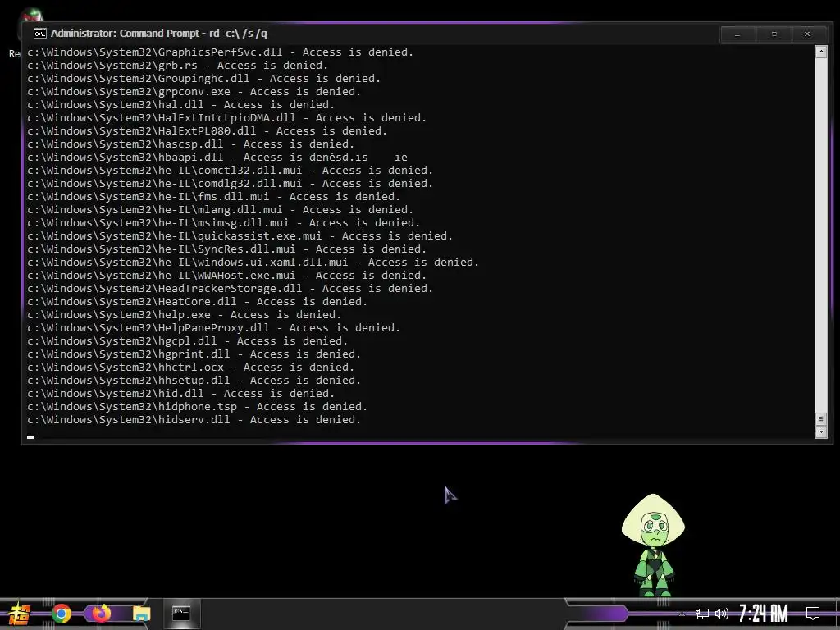Open the Start menu button
The width and height of the screenshot is (840, 630).
click(18, 614)
